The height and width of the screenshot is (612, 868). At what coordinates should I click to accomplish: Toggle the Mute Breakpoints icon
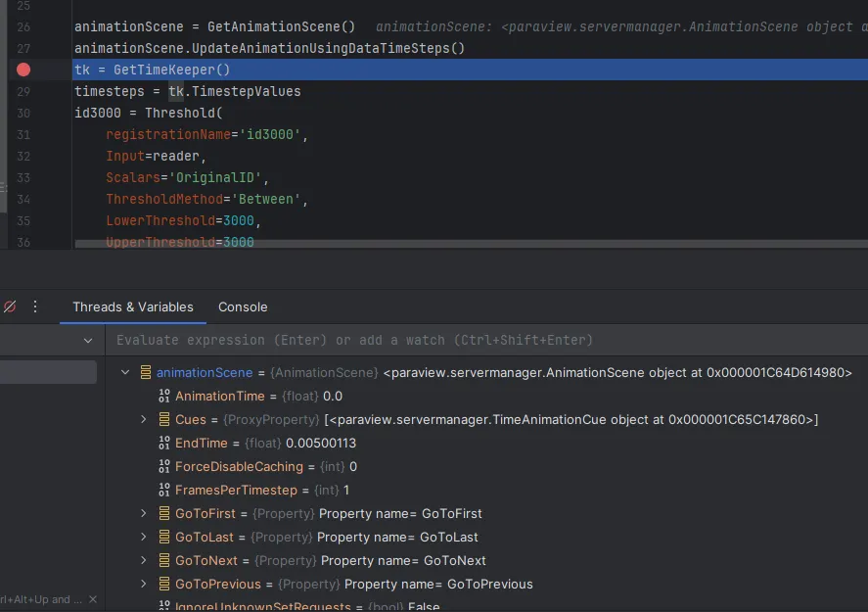point(10,306)
